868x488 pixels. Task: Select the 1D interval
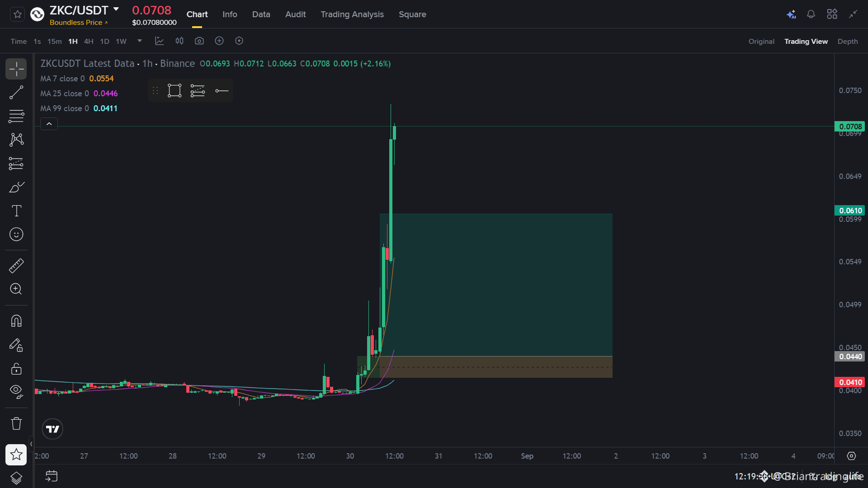(x=104, y=42)
